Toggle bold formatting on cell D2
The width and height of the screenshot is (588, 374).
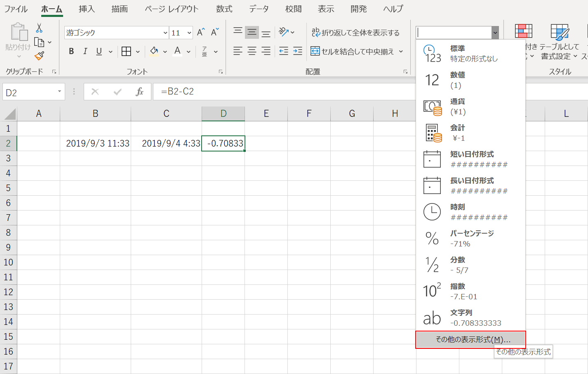point(72,51)
